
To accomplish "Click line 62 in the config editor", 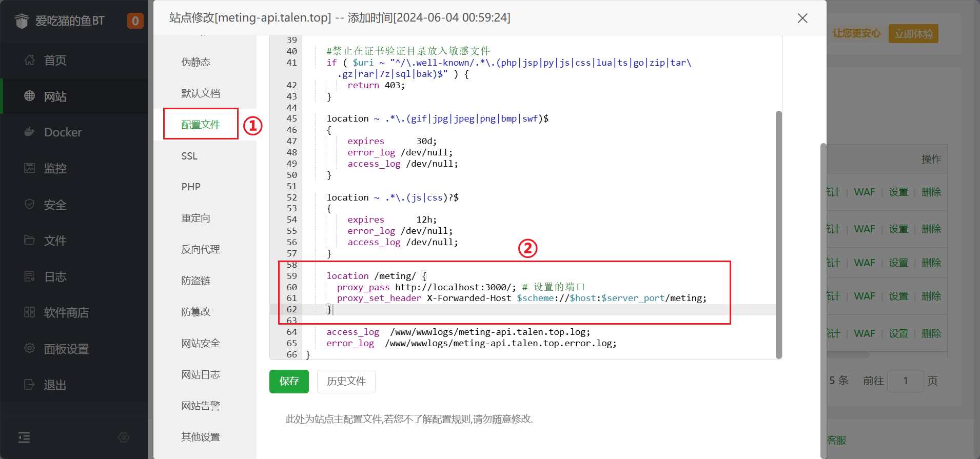I will [462, 309].
